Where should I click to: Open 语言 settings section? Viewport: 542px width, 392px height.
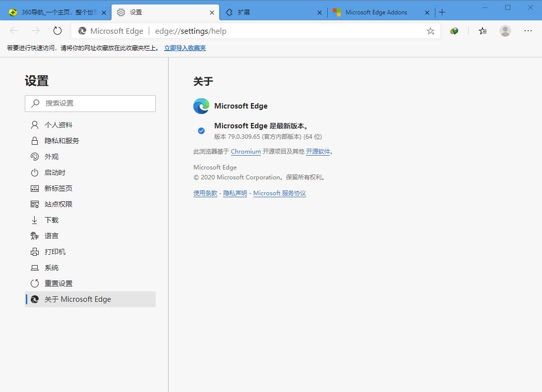click(90, 236)
